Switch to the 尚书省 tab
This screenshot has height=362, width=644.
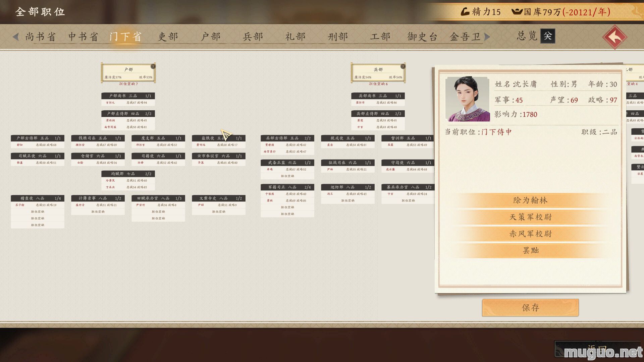(x=41, y=37)
